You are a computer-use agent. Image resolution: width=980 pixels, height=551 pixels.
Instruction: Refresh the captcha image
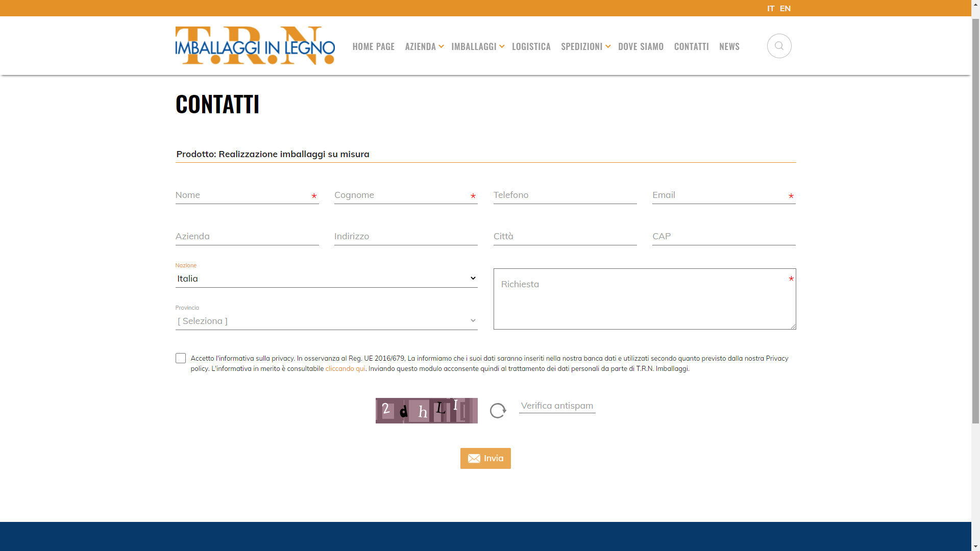click(x=498, y=411)
